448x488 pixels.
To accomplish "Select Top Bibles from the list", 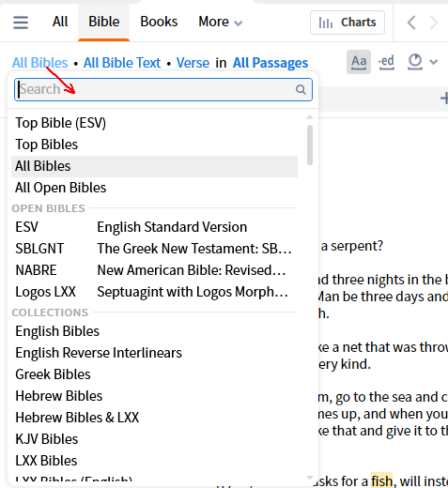I will click(x=154, y=145).
